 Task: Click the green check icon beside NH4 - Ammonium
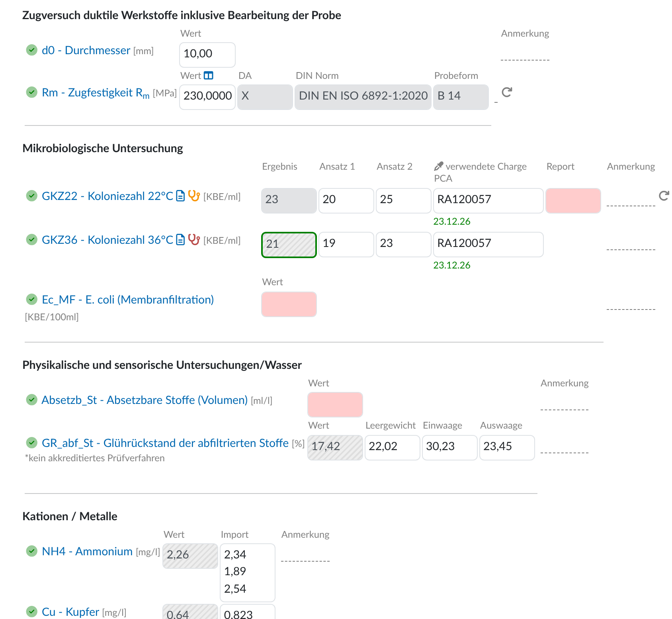[x=31, y=551]
